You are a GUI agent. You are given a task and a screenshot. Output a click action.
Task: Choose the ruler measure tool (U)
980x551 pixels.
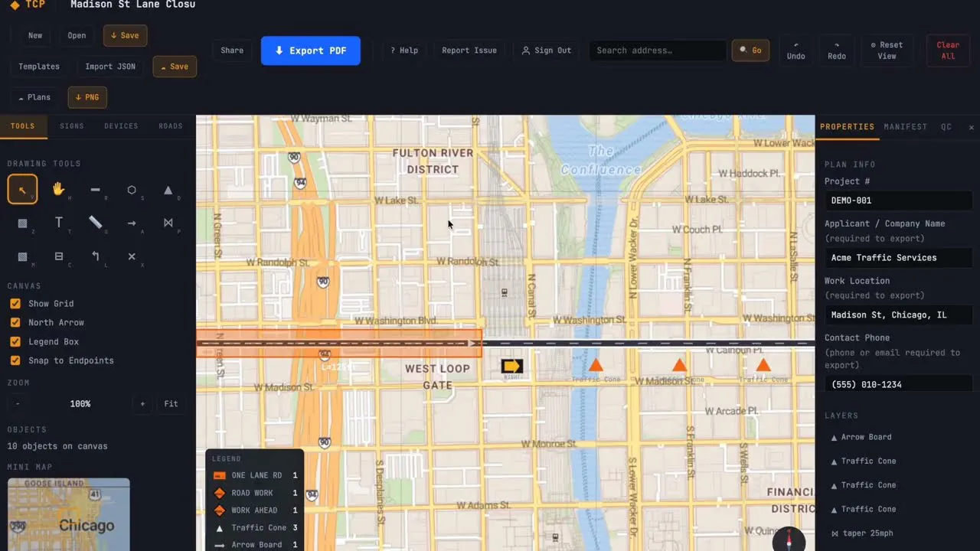click(95, 223)
